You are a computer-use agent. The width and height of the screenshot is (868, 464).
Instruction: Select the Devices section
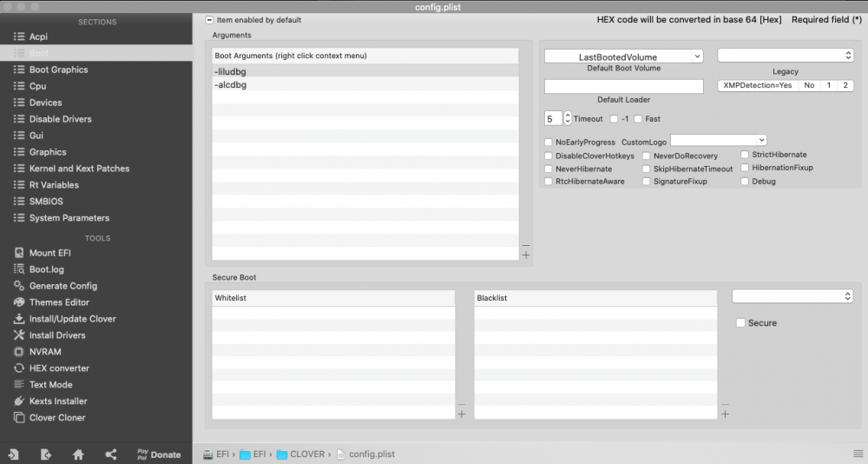click(x=45, y=103)
